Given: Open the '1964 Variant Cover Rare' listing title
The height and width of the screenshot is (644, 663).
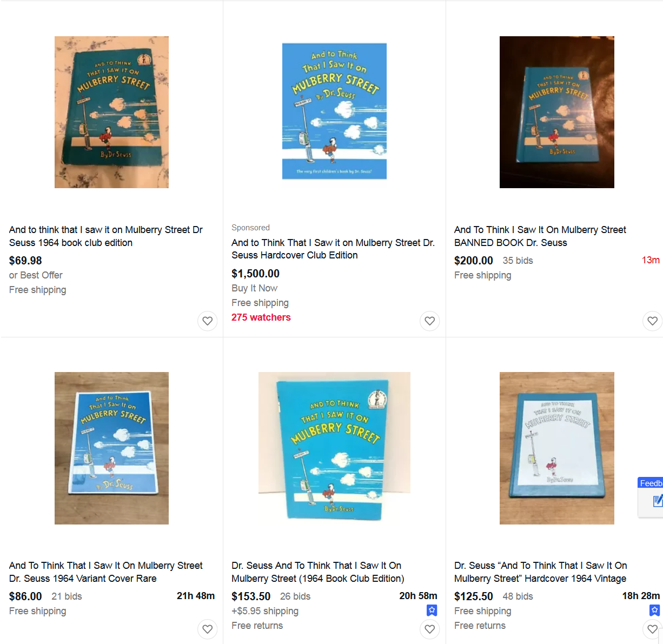Looking at the screenshot, I should 106,572.
